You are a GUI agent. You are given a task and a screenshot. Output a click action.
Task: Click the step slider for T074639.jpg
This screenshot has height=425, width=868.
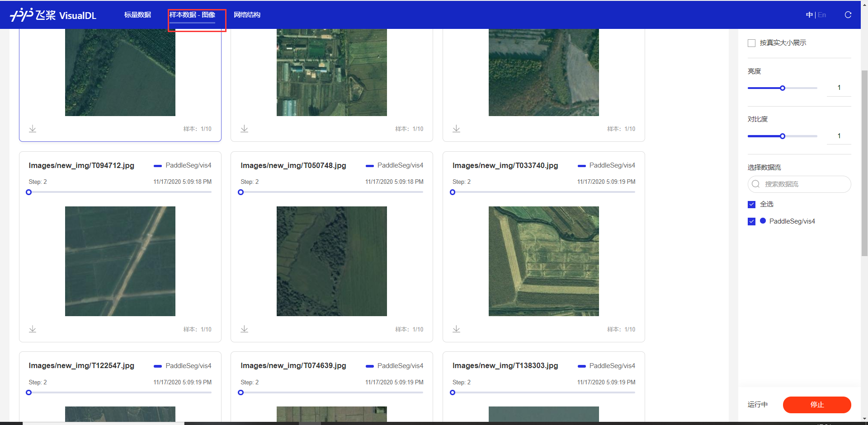click(x=332, y=392)
